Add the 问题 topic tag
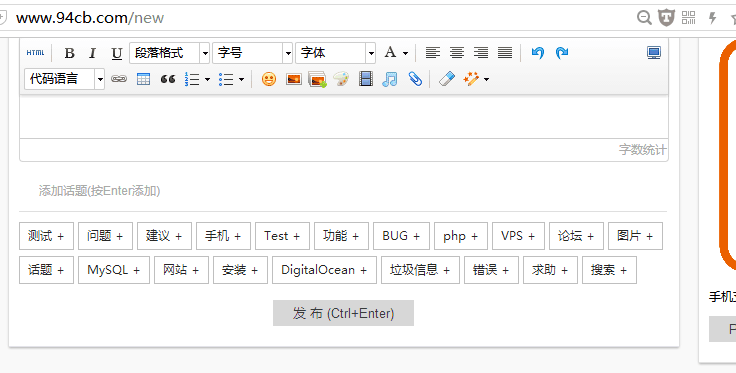Viewport: 736px width, 373px height. coord(106,236)
